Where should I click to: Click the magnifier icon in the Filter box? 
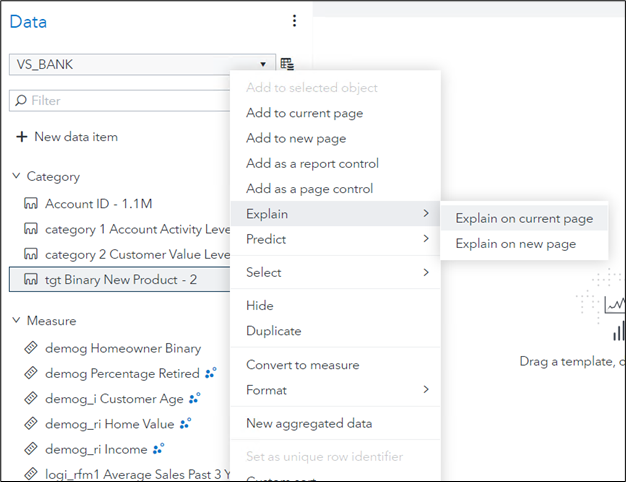(20, 101)
